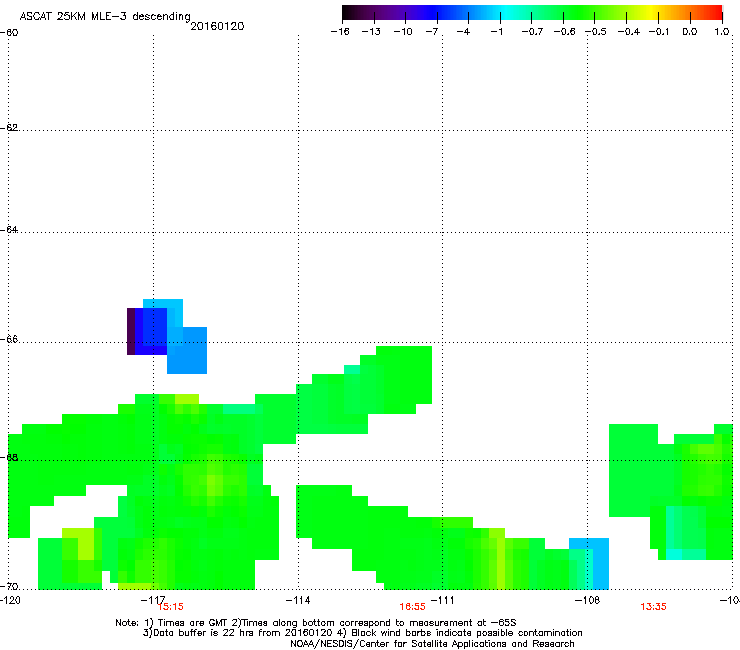The height and width of the screenshot is (650, 740).
Task: Click the -114 longitude axis label
Action: pyautogui.click(x=298, y=600)
